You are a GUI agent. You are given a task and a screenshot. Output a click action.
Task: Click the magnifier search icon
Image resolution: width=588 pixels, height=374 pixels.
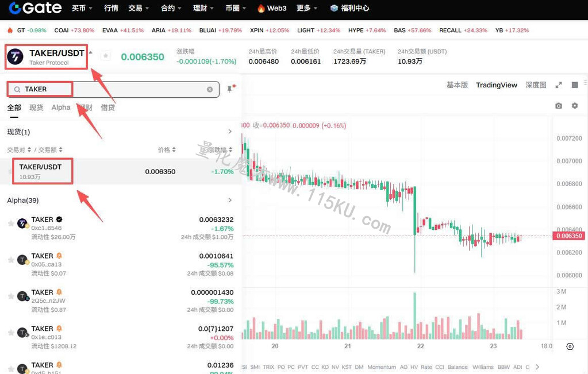pos(17,90)
